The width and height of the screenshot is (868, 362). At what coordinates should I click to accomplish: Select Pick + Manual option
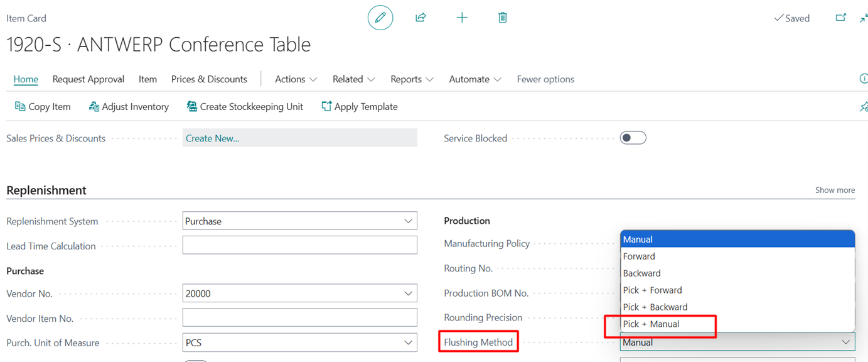pos(737,324)
